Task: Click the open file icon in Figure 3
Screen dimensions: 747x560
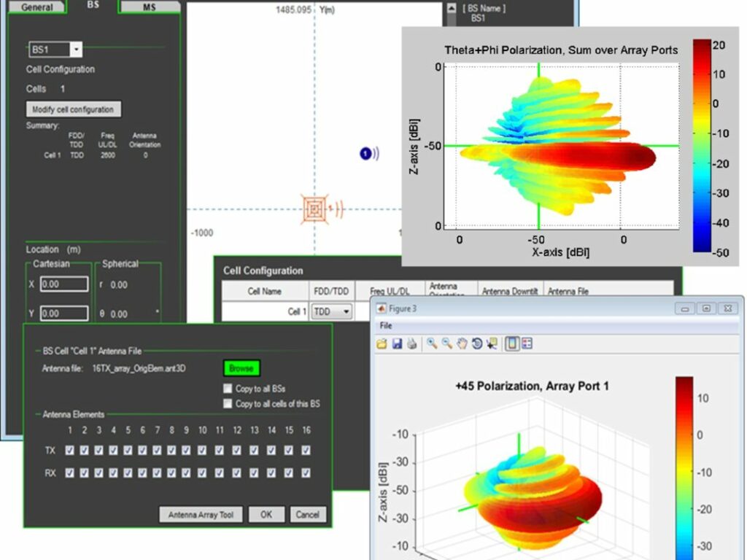Action: 382,343
